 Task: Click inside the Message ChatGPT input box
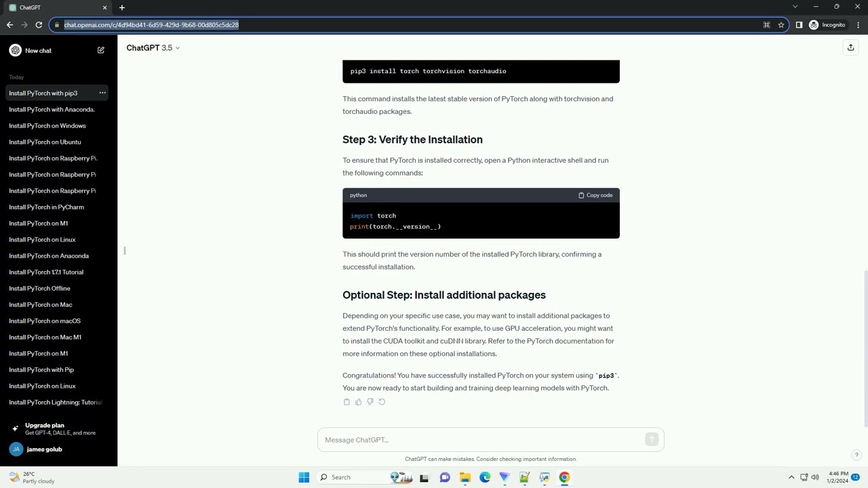[x=481, y=440]
